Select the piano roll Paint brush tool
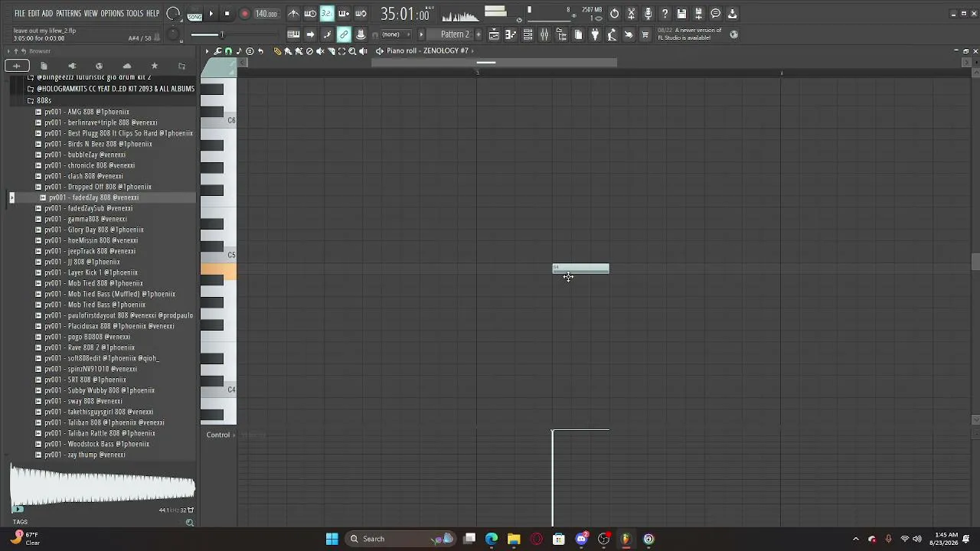The height and width of the screenshot is (551, 980). point(289,51)
